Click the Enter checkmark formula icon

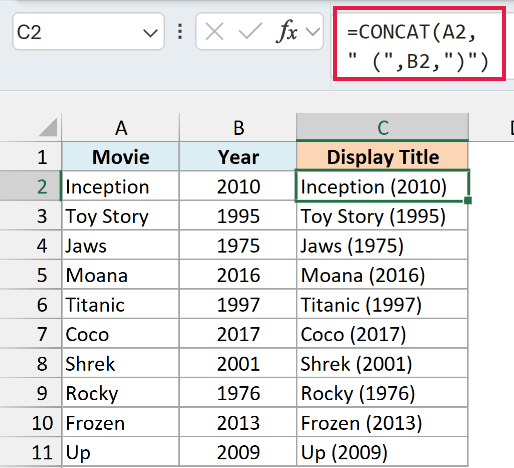point(250,31)
